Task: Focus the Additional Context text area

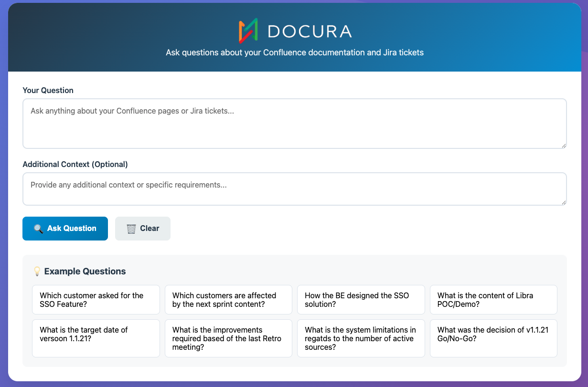Action: pos(294,188)
